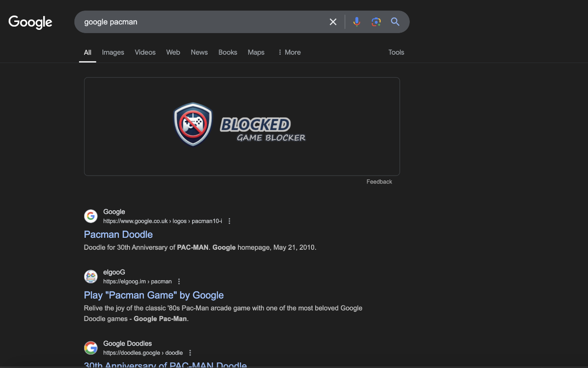The height and width of the screenshot is (368, 588).
Task: Send Feedback on blocked game card
Action: (x=379, y=182)
